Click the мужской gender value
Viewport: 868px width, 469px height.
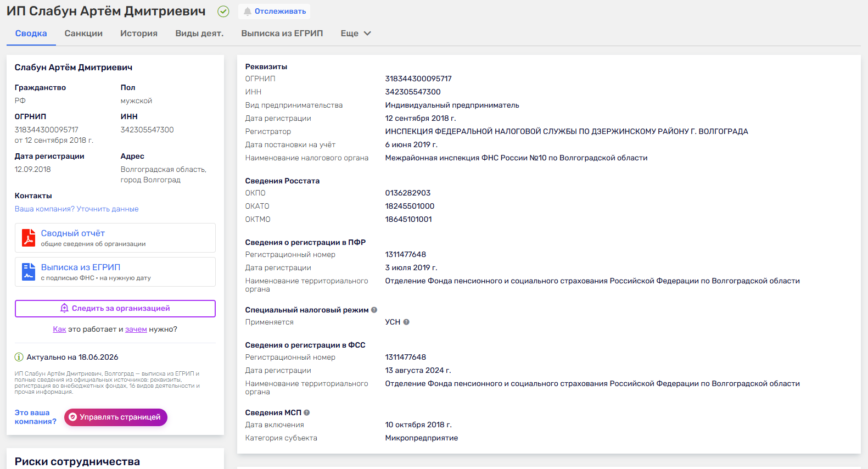click(136, 101)
